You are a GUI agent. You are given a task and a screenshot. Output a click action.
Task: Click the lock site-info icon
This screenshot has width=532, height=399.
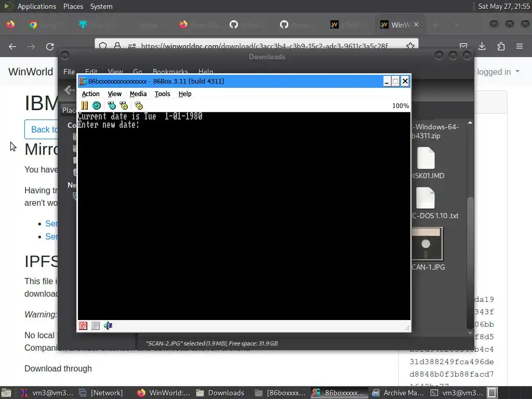coord(117,46)
